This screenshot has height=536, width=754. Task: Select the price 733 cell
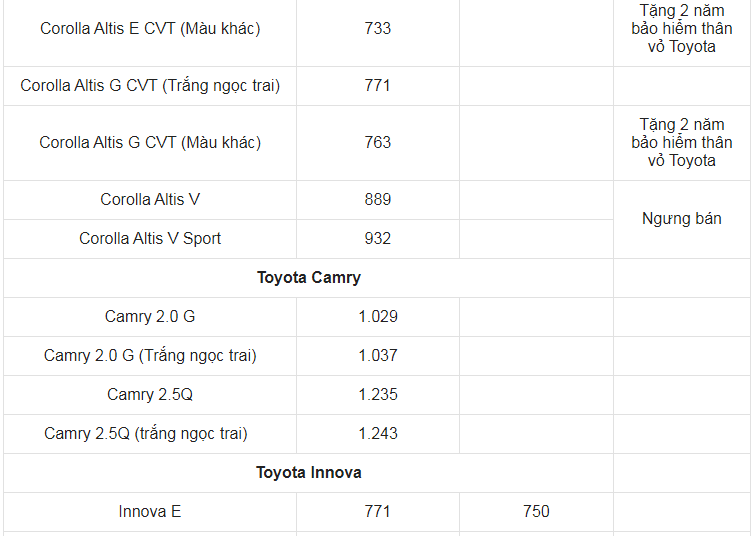(377, 28)
